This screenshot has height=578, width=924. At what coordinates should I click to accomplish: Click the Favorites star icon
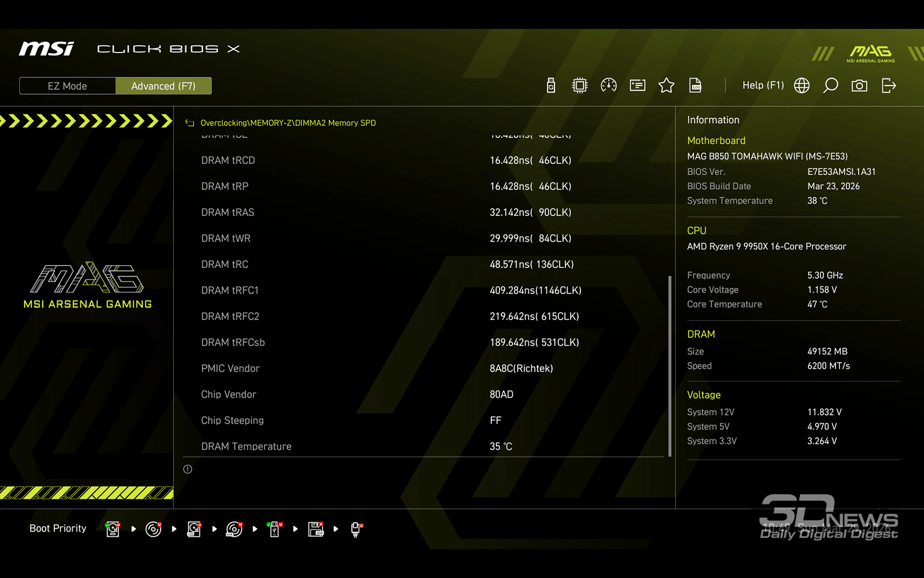(666, 86)
